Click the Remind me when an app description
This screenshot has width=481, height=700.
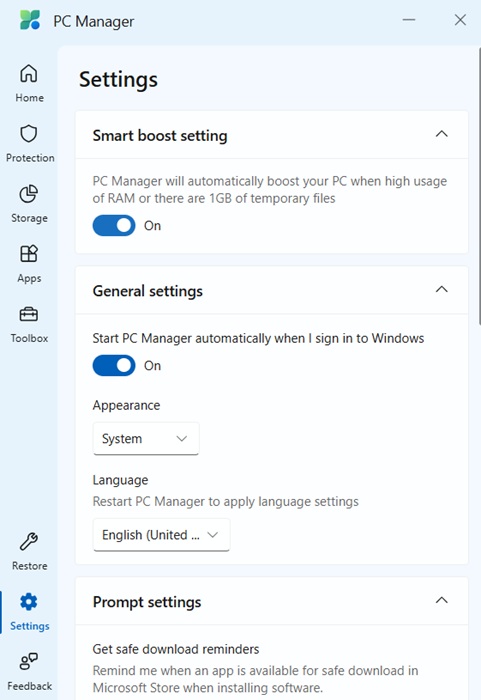click(x=255, y=679)
